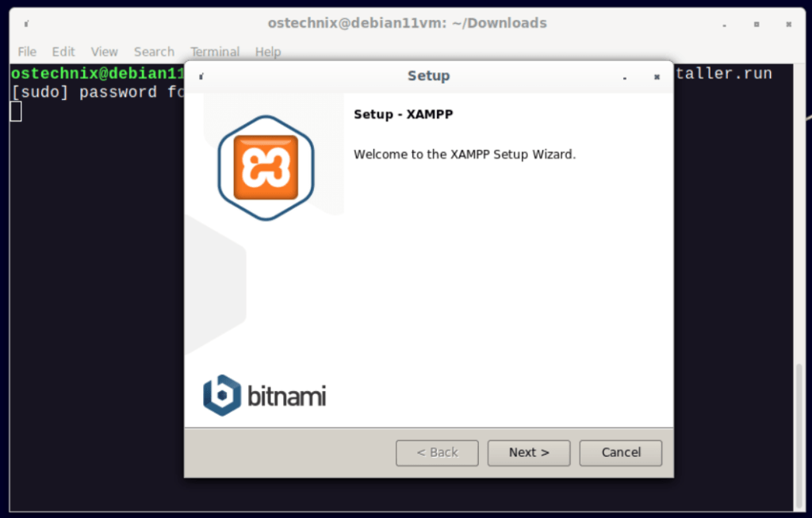Screen dimensions: 812x518
Task: Maximize the terminal window
Action: pyautogui.click(x=756, y=25)
